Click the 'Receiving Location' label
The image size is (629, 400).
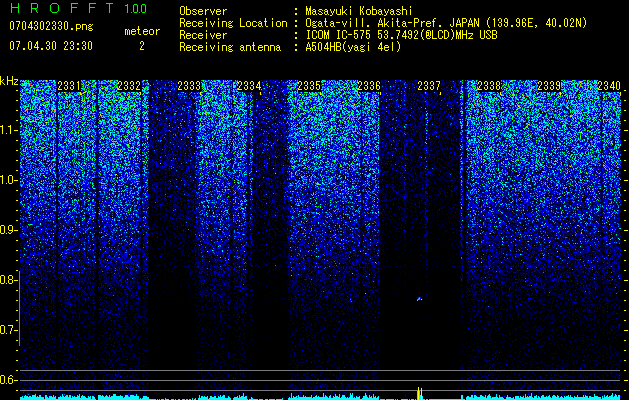233,23
